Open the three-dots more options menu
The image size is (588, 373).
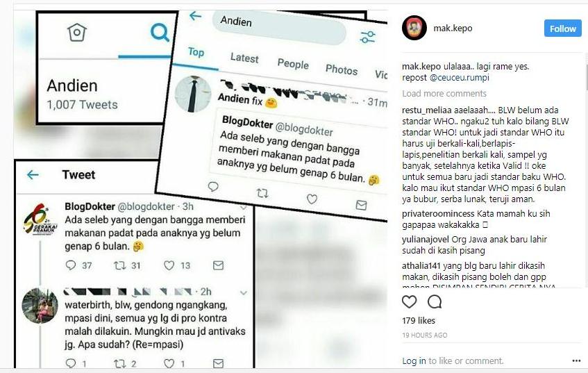(576, 360)
